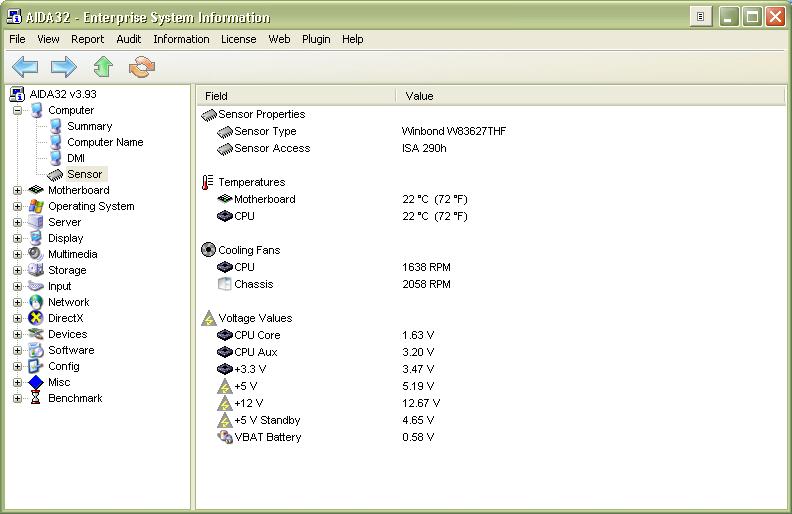The height and width of the screenshot is (514, 792).
Task: Click the Cooling Fans fan icon
Action: (x=208, y=249)
